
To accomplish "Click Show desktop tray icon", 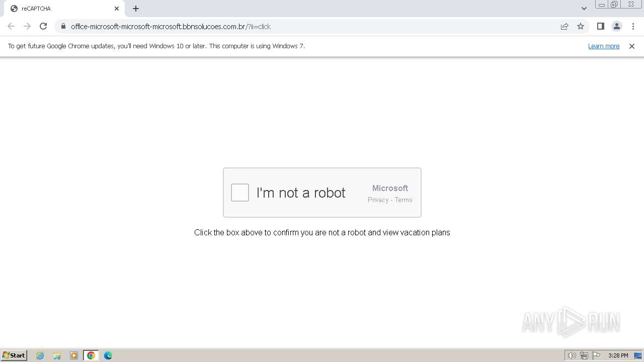I will (x=638, y=355).
